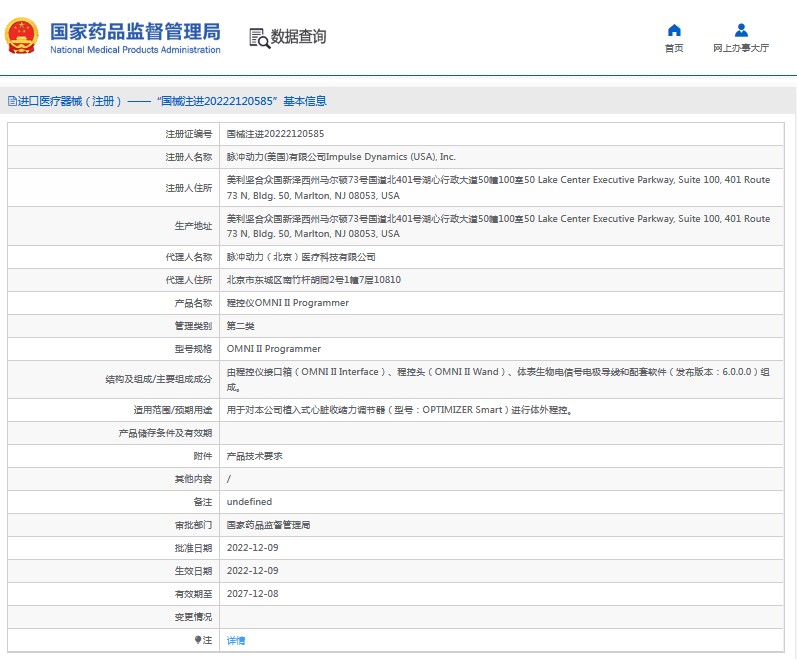Click the 审批部门 row label
Image resolution: width=797 pixels, height=659 pixels.
(x=193, y=525)
